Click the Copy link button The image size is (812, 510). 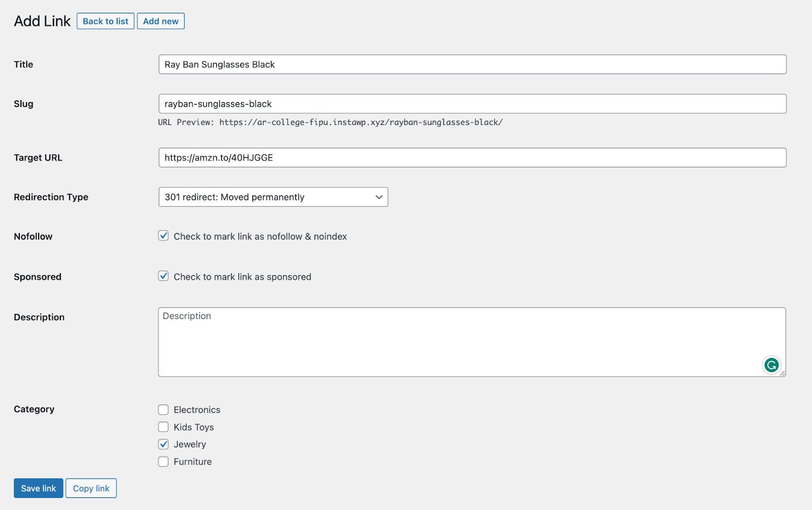pyautogui.click(x=91, y=488)
